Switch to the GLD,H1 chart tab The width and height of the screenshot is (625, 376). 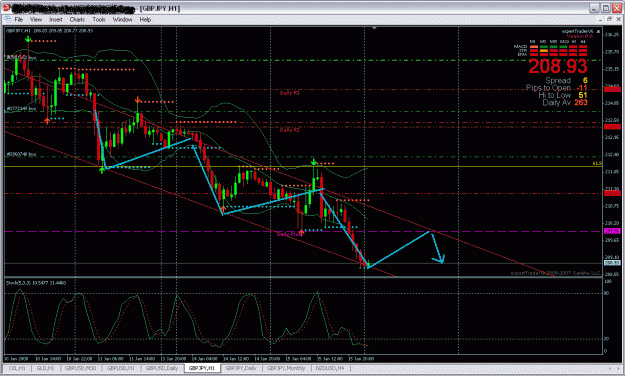45,368
